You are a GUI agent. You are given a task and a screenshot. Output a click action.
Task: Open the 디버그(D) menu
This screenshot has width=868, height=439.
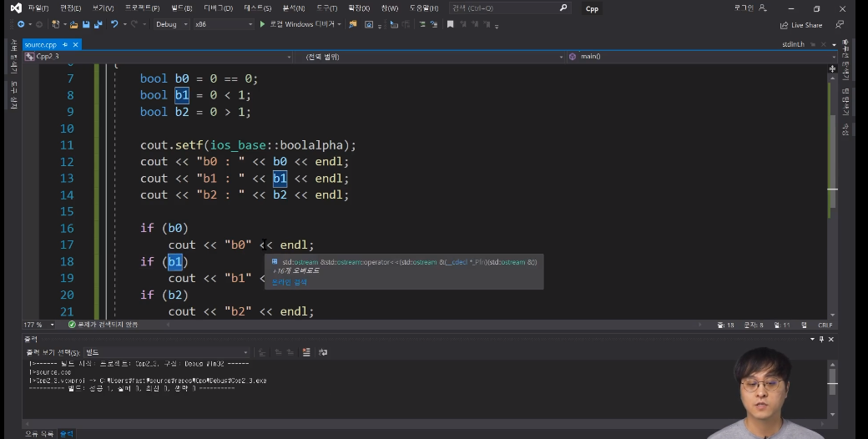pyautogui.click(x=218, y=8)
